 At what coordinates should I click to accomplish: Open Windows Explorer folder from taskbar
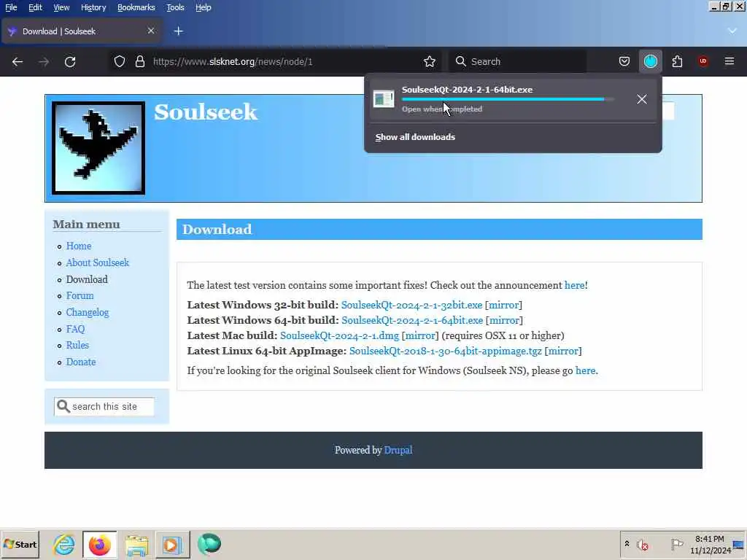click(136, 544)
